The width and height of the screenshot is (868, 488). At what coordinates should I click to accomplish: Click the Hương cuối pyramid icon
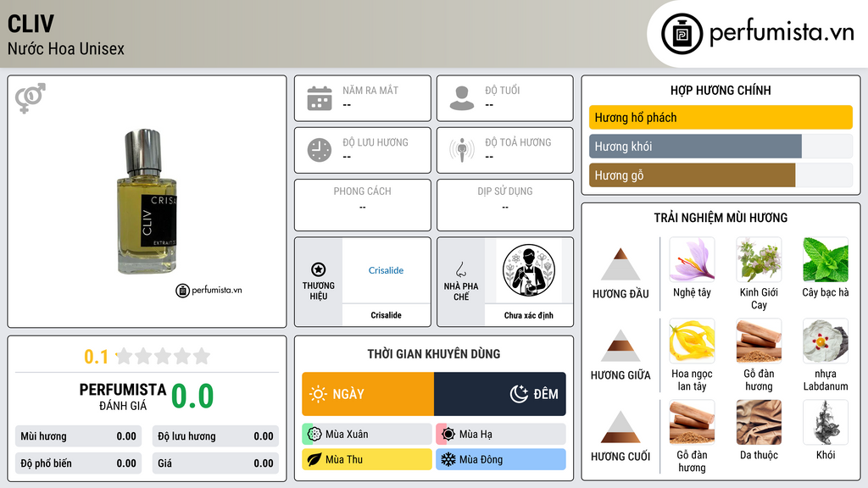tap(620, 427)
